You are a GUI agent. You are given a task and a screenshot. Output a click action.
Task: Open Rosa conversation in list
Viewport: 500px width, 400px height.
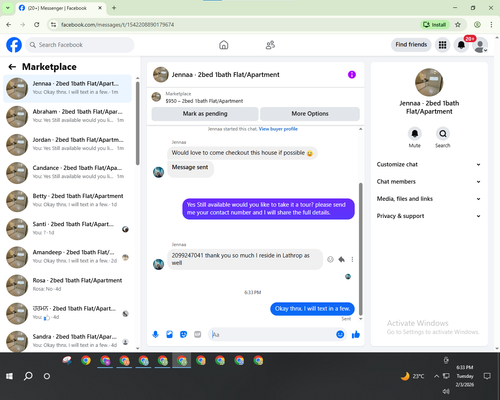coord(67,285)
